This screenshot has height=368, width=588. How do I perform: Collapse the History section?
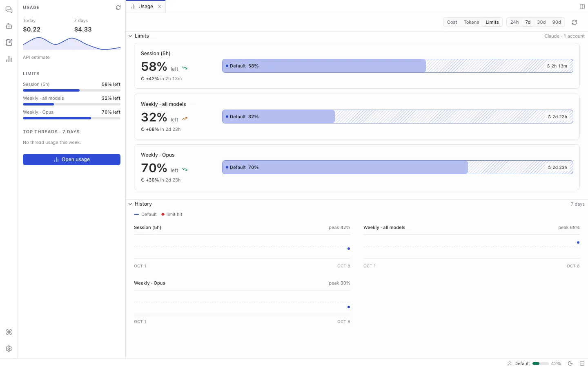(x=130, y=204)
